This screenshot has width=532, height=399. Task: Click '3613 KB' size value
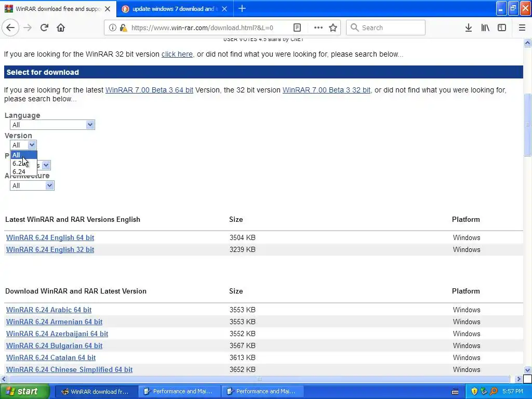(x=243, y=357)
